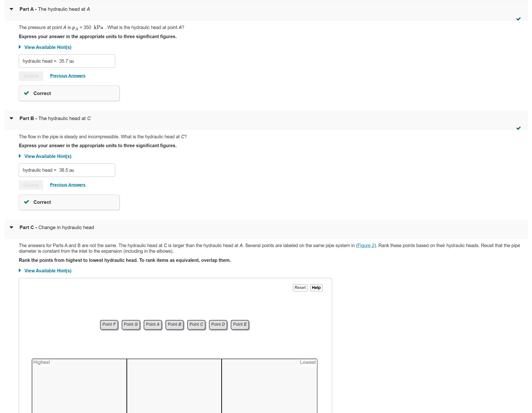The height and width of the screenshot is (413, 532).
Task: Select the Point F ranking tile
Action: click(x=109, y=324)
